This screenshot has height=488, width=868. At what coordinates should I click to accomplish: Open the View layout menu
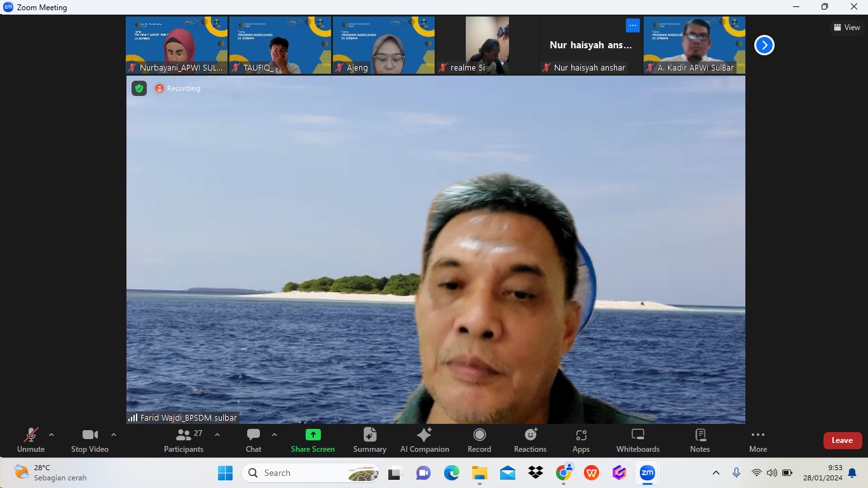point(847,27)
